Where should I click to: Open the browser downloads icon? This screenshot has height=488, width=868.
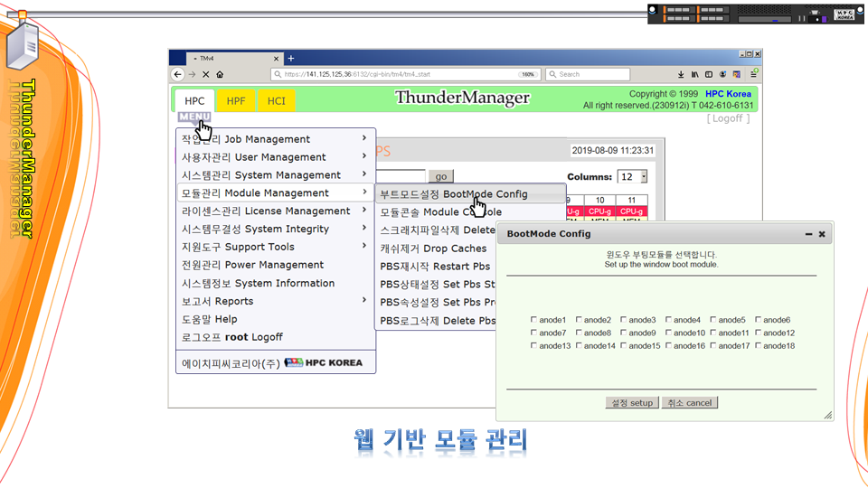click(x=681, y=74)
